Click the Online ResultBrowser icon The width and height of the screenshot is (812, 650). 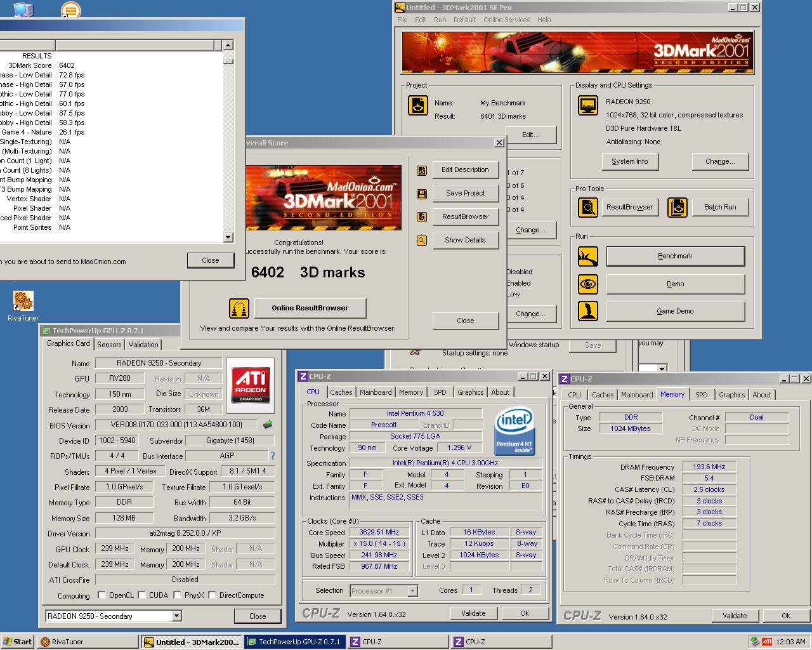click(239, 308)
